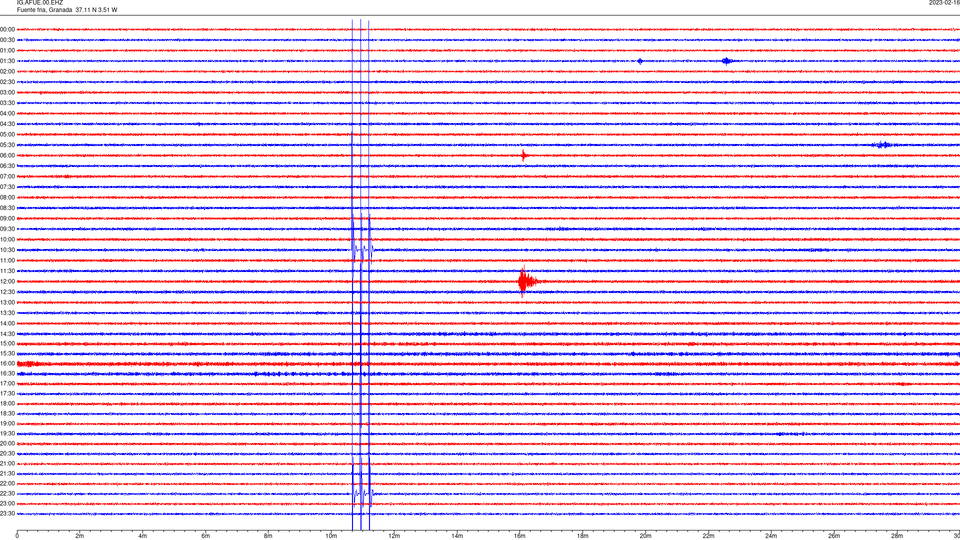The width and height of the screenshot is (960, 540).
Task: Select the 05:30 trace time label
Action: click(7, 145)
